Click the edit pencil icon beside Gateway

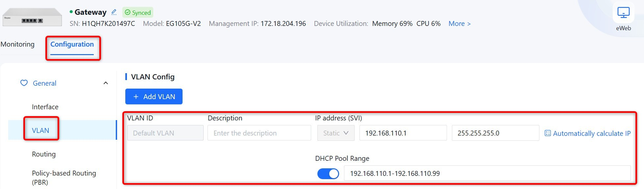coord(114,12)
